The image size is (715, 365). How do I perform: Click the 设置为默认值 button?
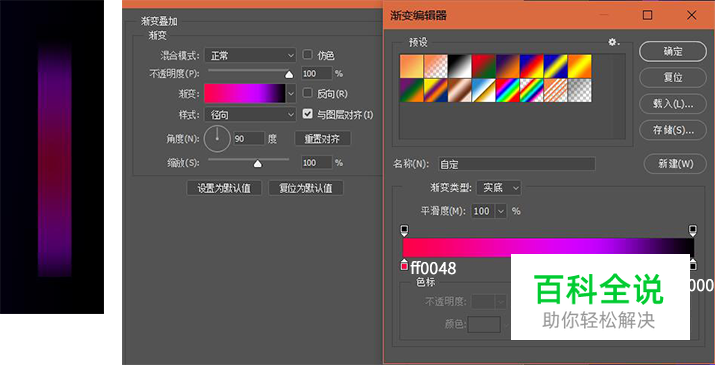click(x=224, y=188)
